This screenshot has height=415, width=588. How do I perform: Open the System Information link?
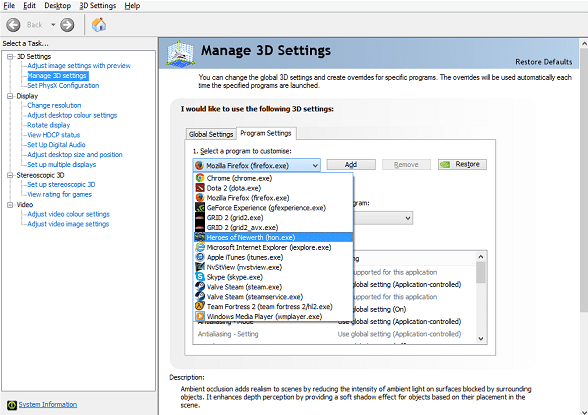pyautogui.click(x=48, y=405)
